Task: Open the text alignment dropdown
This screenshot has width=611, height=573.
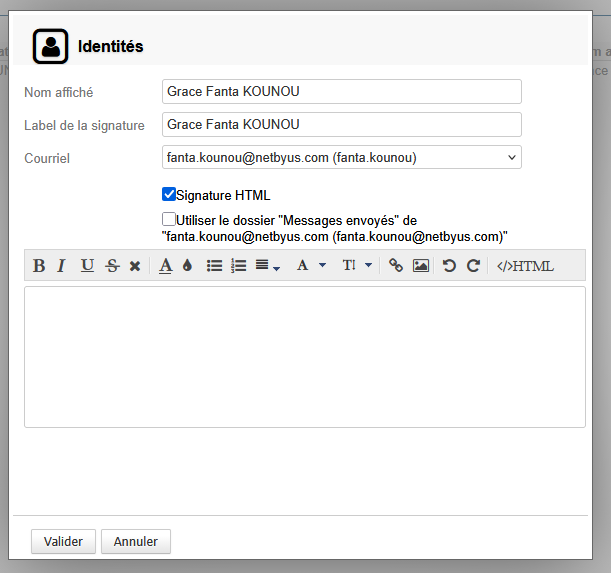Action: 267,266
